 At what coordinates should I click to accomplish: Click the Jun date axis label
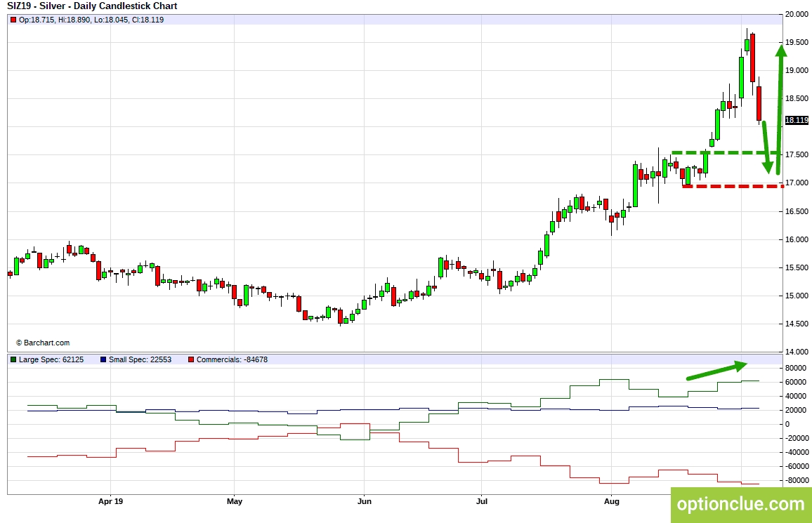tap(364, 501)
